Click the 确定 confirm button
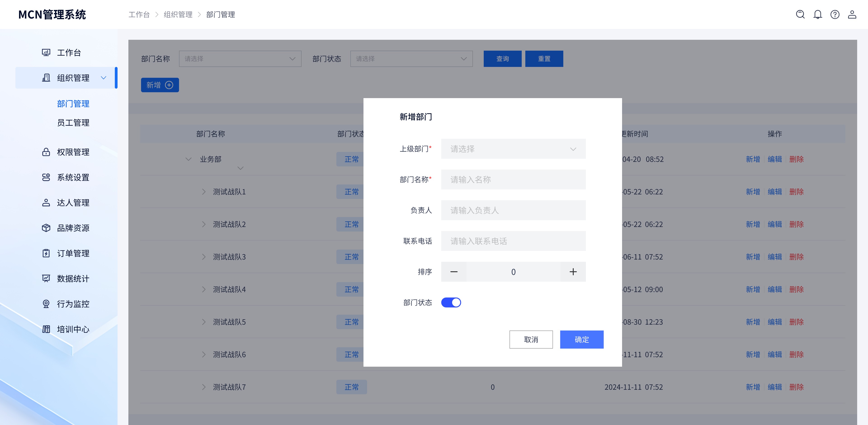 coord(582,339)
